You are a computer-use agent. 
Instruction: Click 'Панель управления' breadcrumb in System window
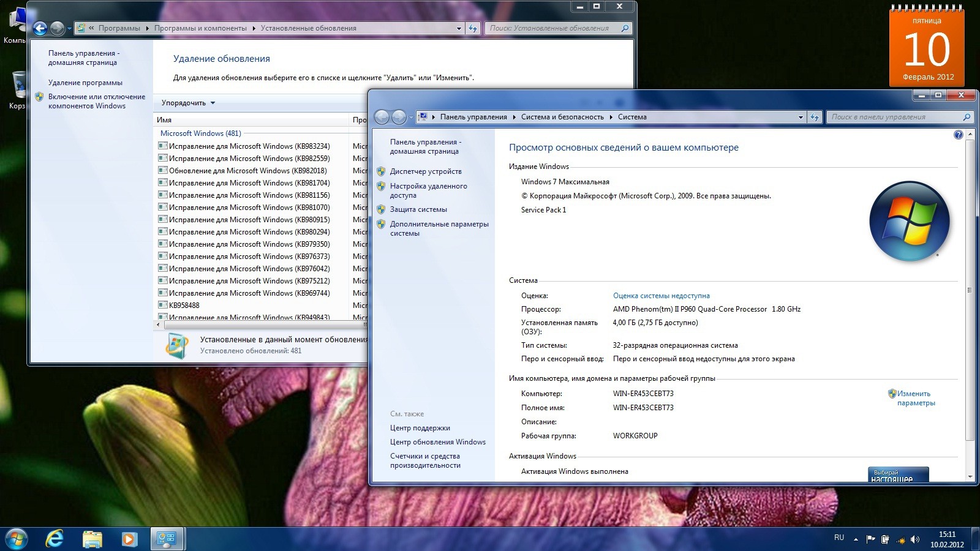coord(473,117)
